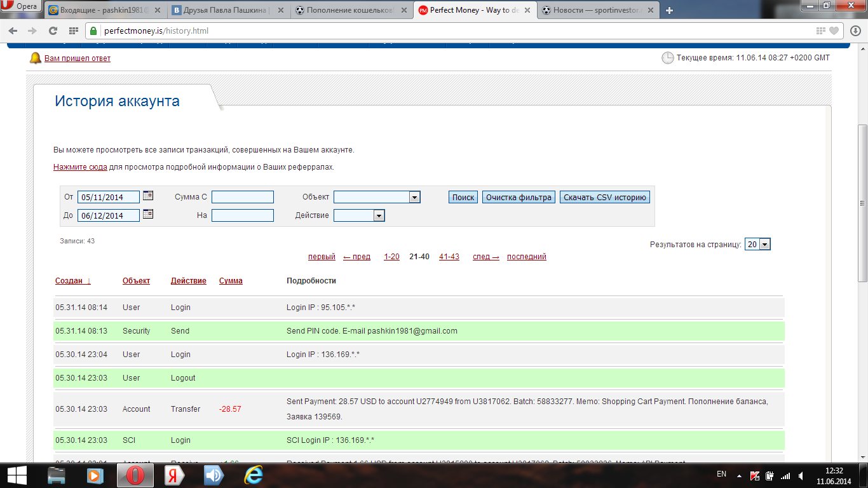Go to next page след link
The width and height of the screenshot is (868, 488).
(x=486, y=257)
